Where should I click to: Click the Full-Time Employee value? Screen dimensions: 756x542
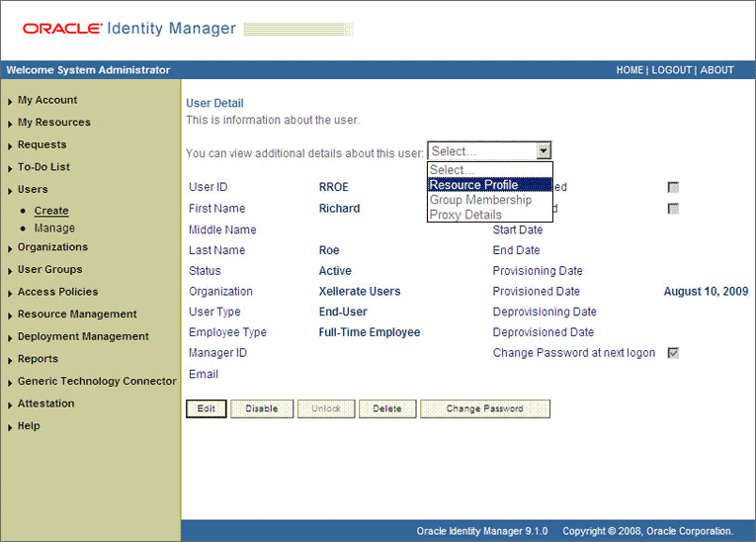(x=370, y=332)
